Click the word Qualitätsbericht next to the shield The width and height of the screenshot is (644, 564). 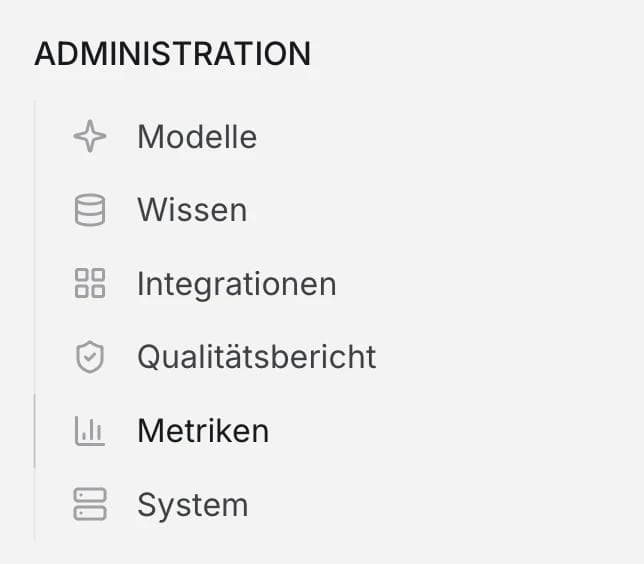[256, 357]
